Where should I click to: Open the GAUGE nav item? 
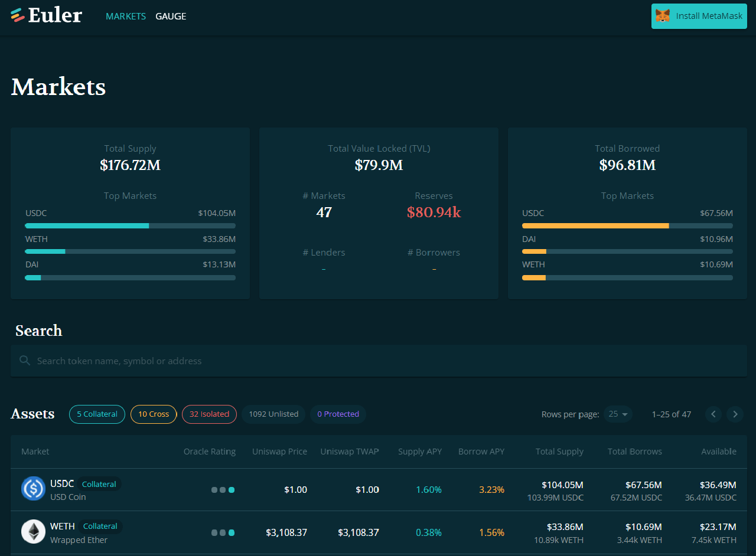pyautogui.click(x=171, y=16)
